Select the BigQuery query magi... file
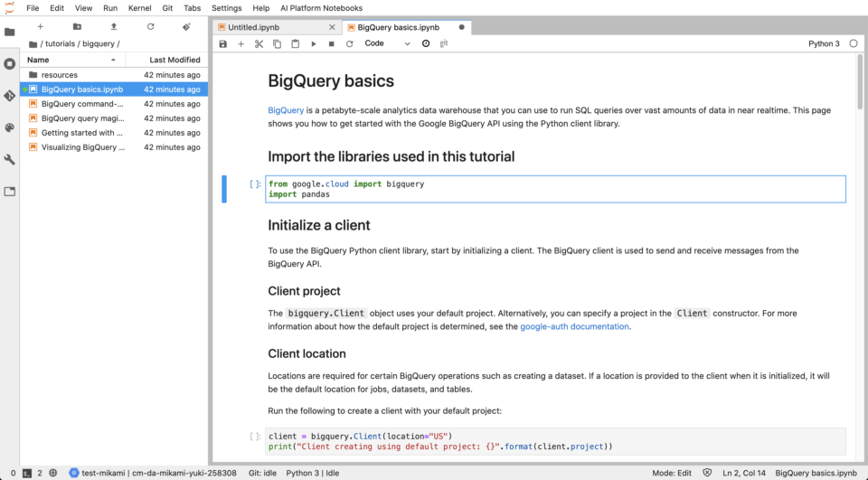The image size is (868, 480). [x=114, y=118]
